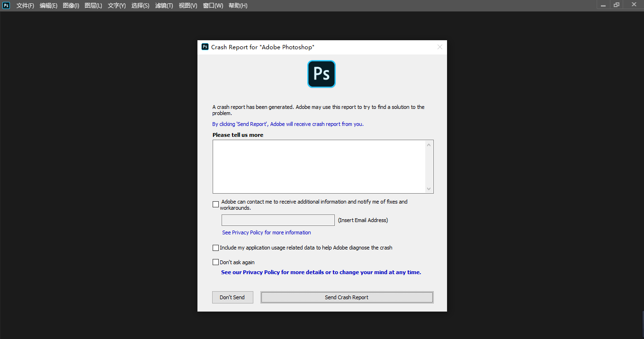Click the Send Crash Report button
Screen dimensions: 644x339
(x=346, y=297)
